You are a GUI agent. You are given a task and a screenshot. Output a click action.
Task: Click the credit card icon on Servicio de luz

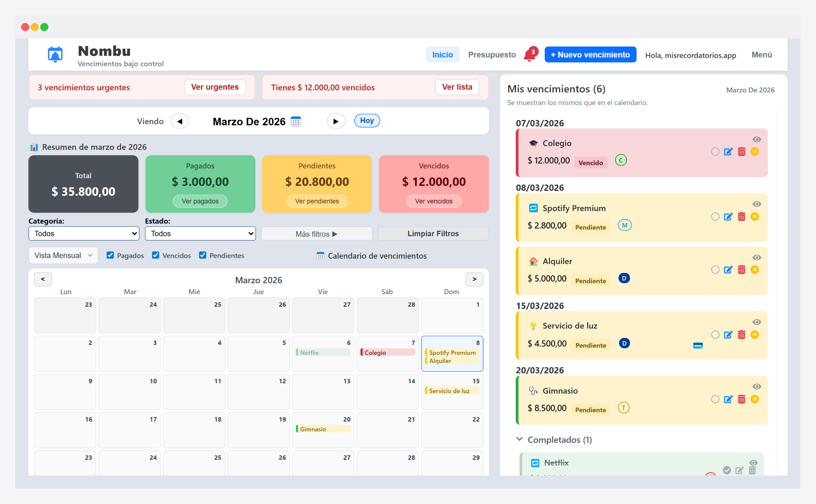698,345
